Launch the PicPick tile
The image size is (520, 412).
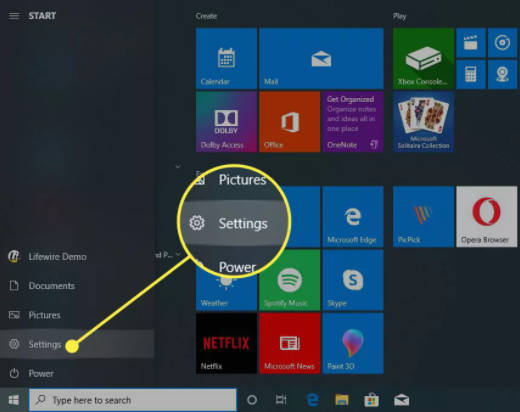coord(423,217)
